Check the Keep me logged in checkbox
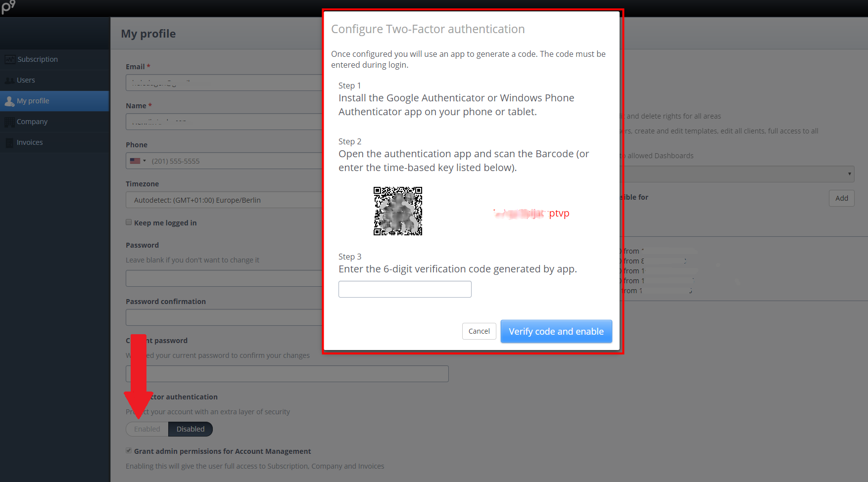Viewport: 868px width, 482px height. pyautogui.click(x=129, y=222)
